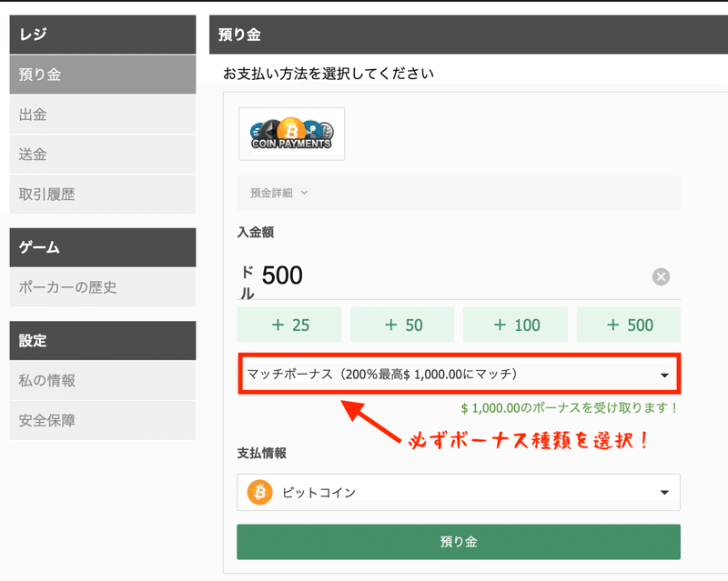This screenshot has height=581, width=728.
Task: View the 取引履歴 transaction history
Action: pyautogui.click(x=102, y=194)
